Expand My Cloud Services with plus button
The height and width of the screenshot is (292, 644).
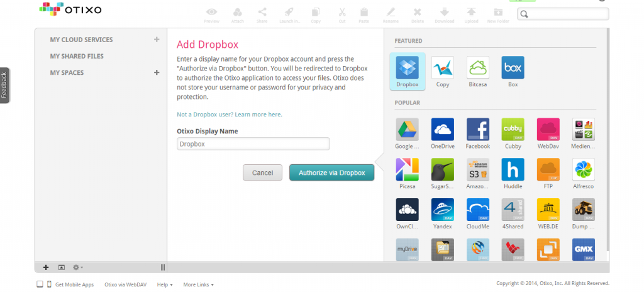coord(157,40)
